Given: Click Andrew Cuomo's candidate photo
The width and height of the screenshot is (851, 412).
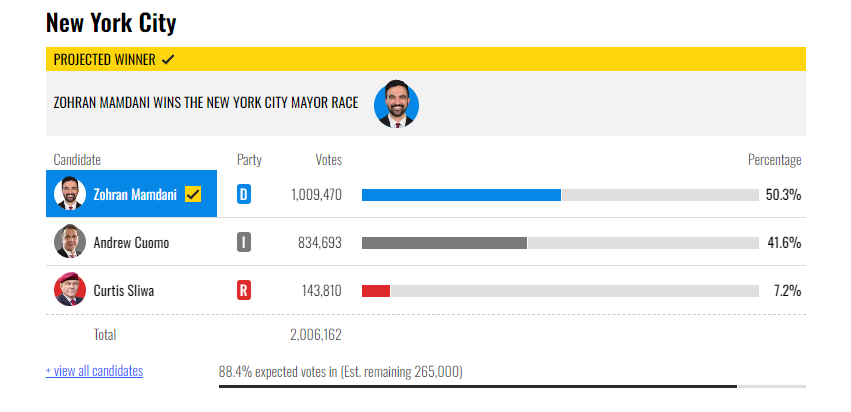Looking at the screenshot, I should tap(68, 242).
